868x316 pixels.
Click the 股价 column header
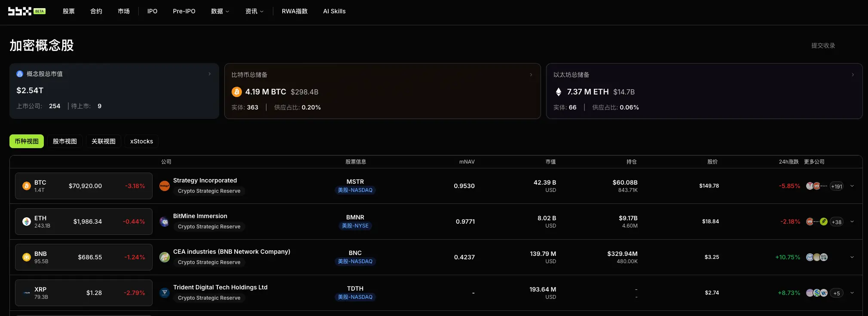(713, 162)
